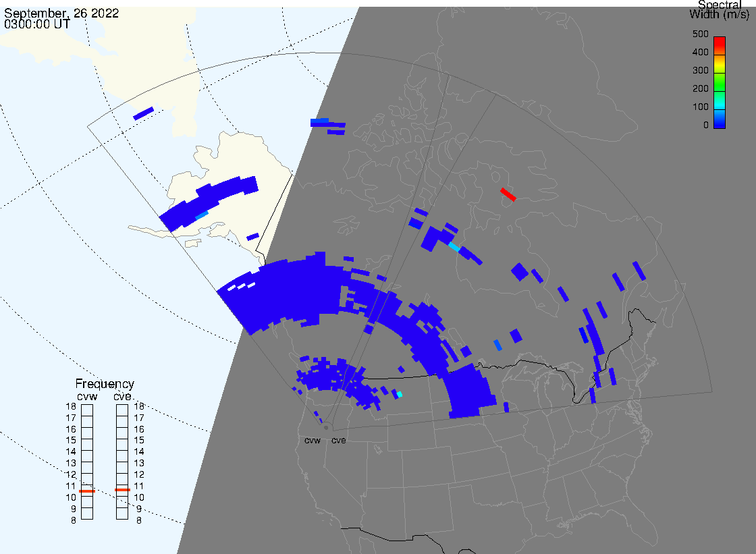Click the radar station dot marker
The width and height of the screenshot is (756, 554).
[326, 428]
